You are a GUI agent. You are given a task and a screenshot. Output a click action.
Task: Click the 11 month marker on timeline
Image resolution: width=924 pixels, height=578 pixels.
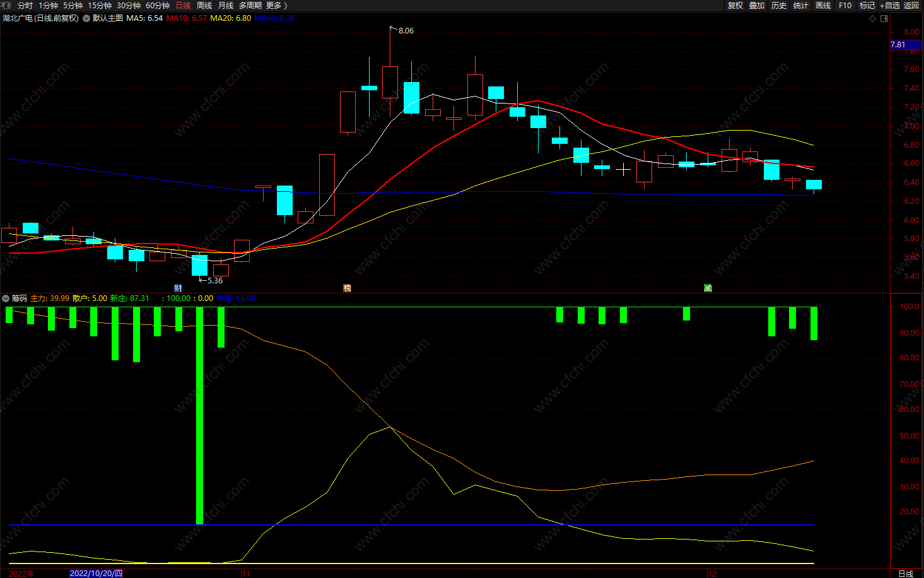[246, 574]
